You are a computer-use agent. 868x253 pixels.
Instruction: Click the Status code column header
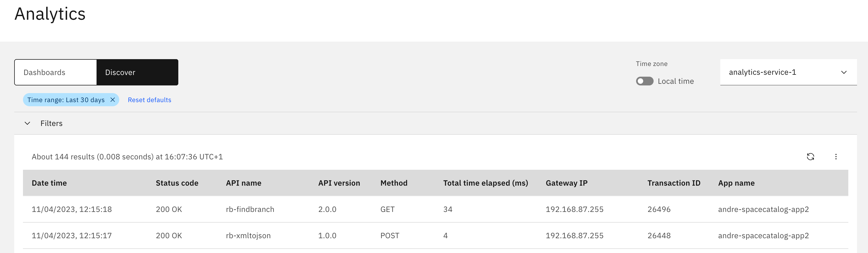(x=177, y=183)
